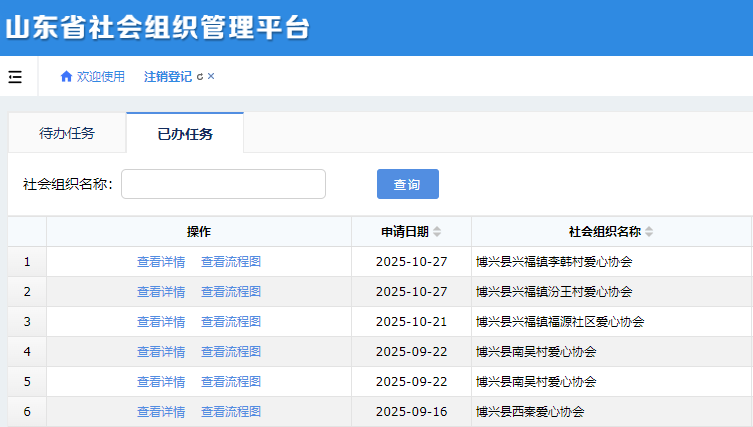Screen dimensions: 753x427
Task: Open 查看详情 for 博兴县西秦爱心协会
Action: coord(161,412)
